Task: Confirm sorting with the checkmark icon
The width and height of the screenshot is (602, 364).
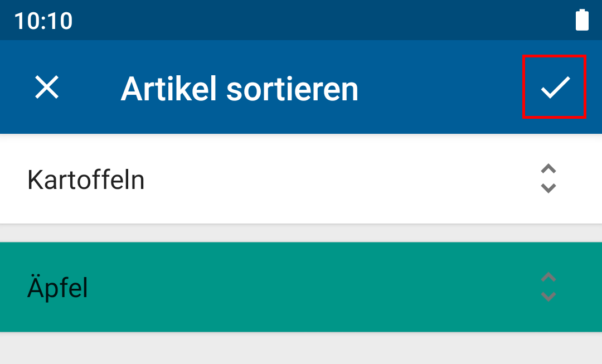Action: tap(555, 87)
